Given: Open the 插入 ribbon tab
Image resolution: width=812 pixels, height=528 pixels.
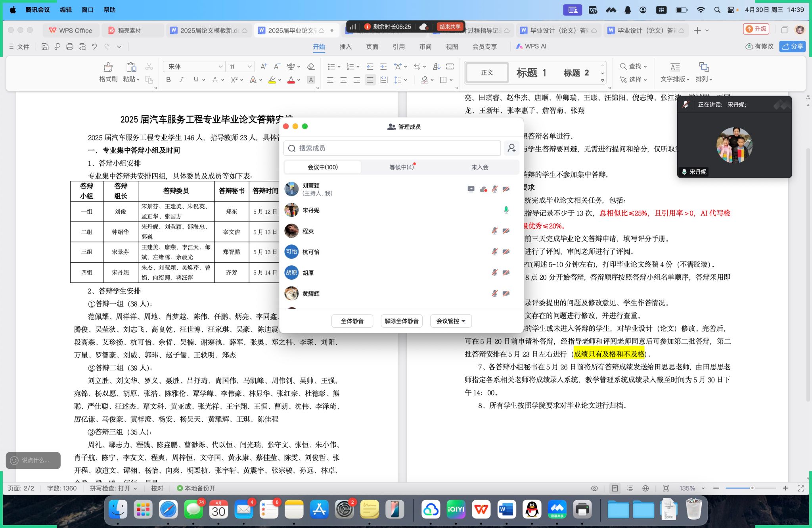Looking at the screenshot, I should click(x=345, y=47).
